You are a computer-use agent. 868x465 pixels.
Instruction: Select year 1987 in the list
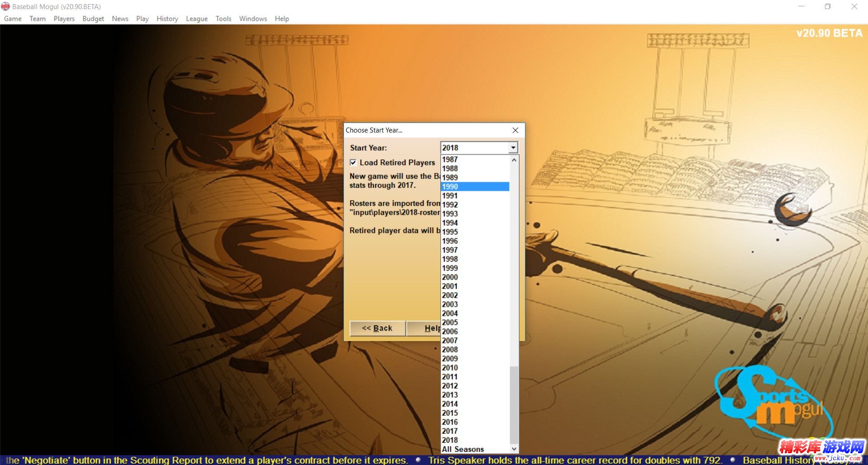coord(450,159)
